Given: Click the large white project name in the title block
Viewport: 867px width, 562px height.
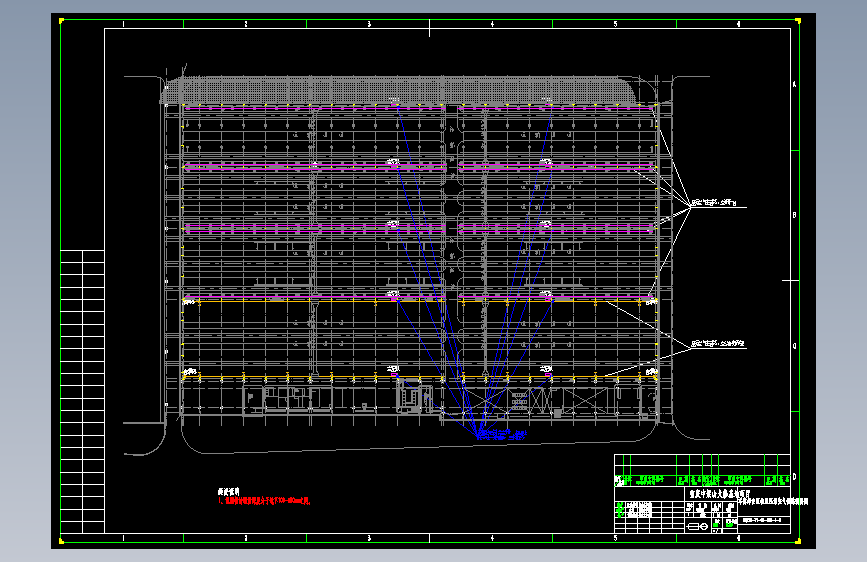Looking at the screenshot, I should click(x=718, y=493).
